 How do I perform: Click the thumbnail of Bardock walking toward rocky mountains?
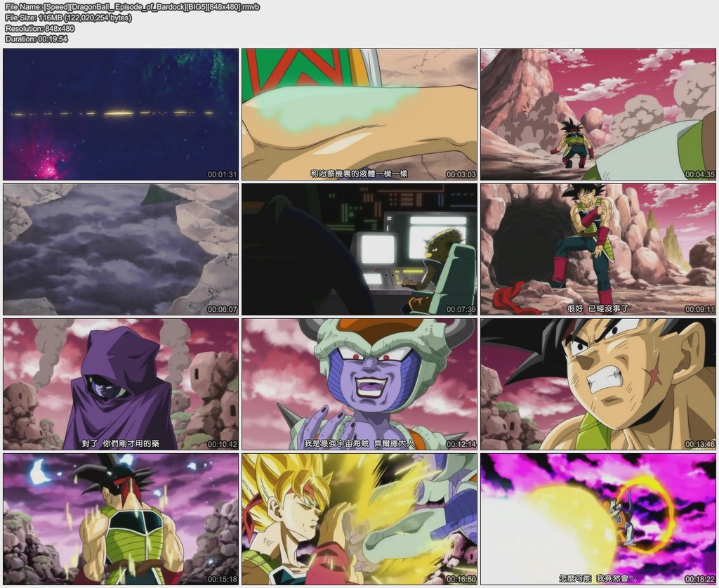pos(598,114)
